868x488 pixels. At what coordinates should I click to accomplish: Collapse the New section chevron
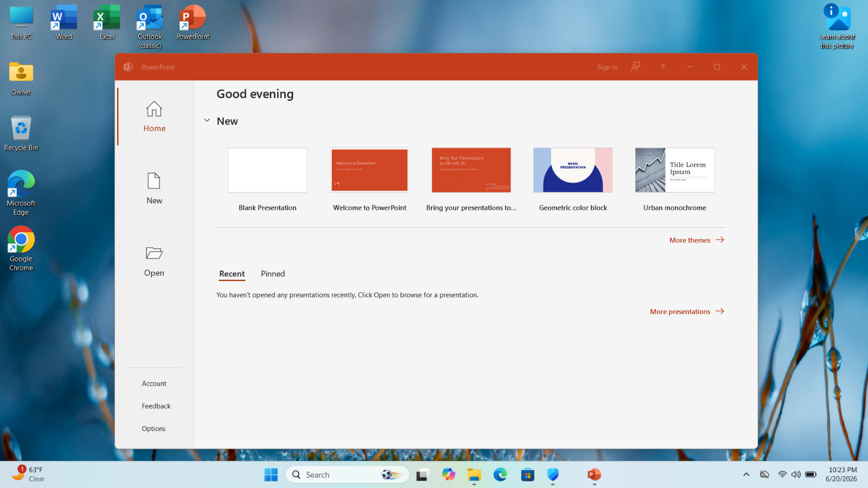(207, 120)
